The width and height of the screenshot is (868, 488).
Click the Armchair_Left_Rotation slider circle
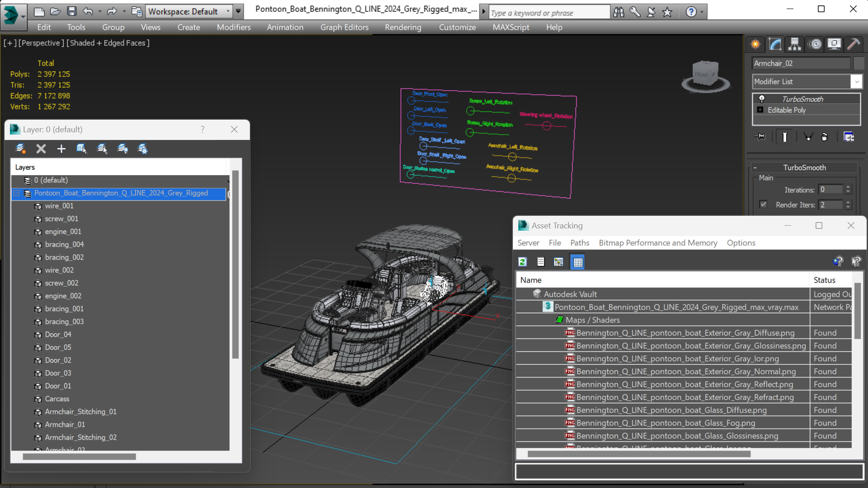(512, 157)
